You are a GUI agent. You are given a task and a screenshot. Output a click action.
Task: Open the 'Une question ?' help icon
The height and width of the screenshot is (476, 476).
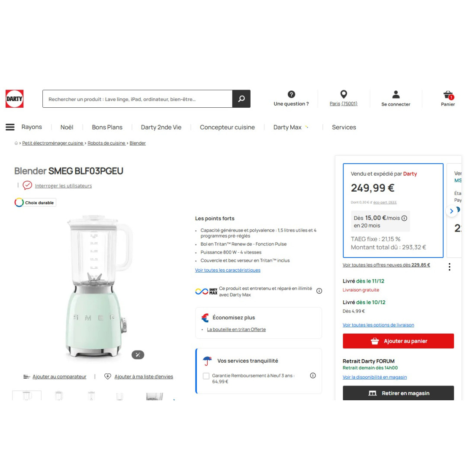291,94
